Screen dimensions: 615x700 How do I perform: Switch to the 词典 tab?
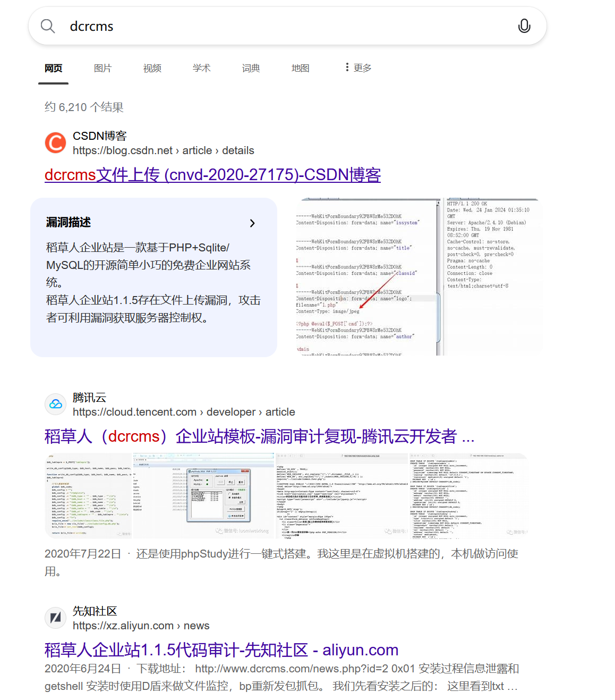coord(251,68)
